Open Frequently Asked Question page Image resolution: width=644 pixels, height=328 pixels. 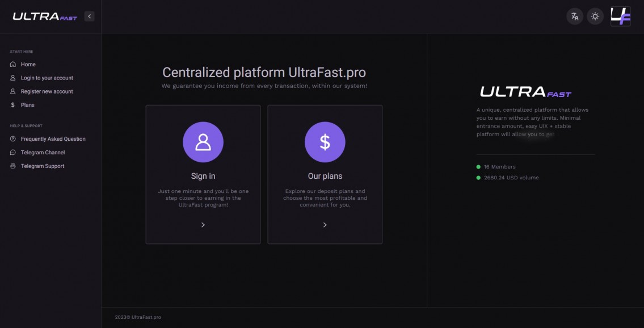pos(53,139)
